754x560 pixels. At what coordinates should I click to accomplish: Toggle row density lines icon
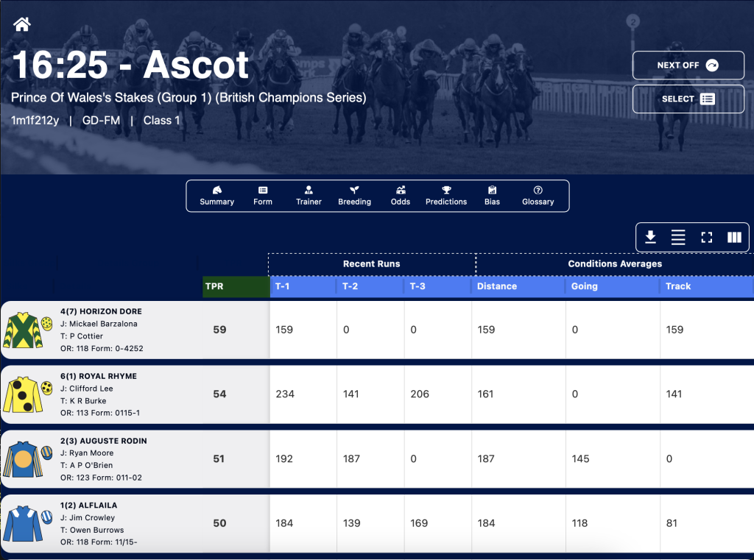click(678, 237)
